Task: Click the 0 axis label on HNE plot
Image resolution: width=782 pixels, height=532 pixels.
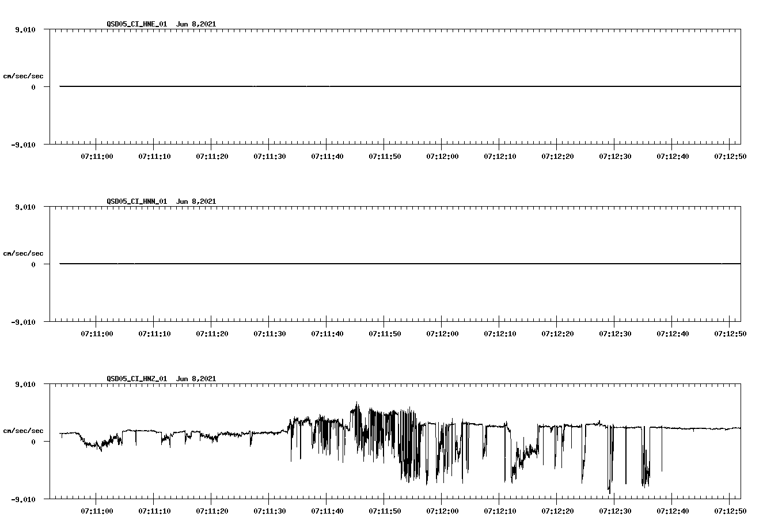Action: [x=33, y=88]
